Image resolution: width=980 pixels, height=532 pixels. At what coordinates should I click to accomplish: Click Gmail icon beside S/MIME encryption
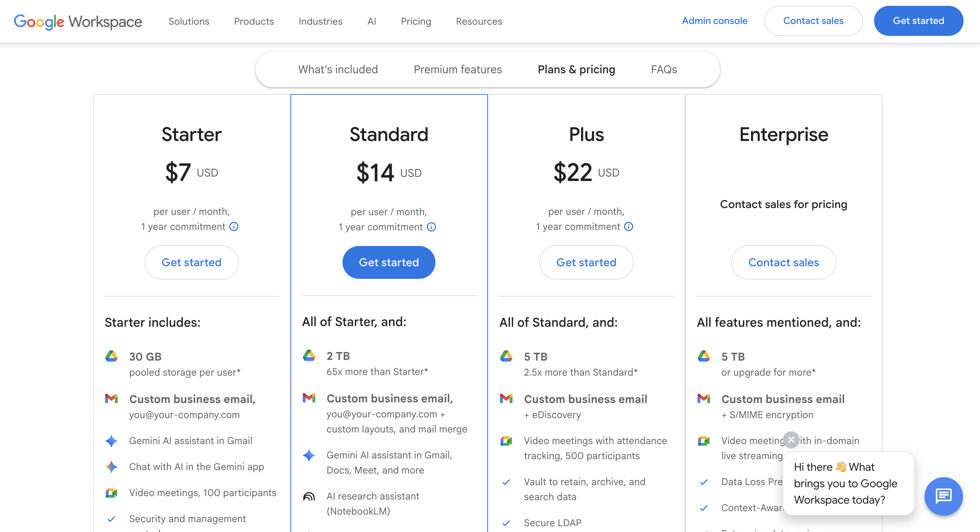tap(704, 399)
